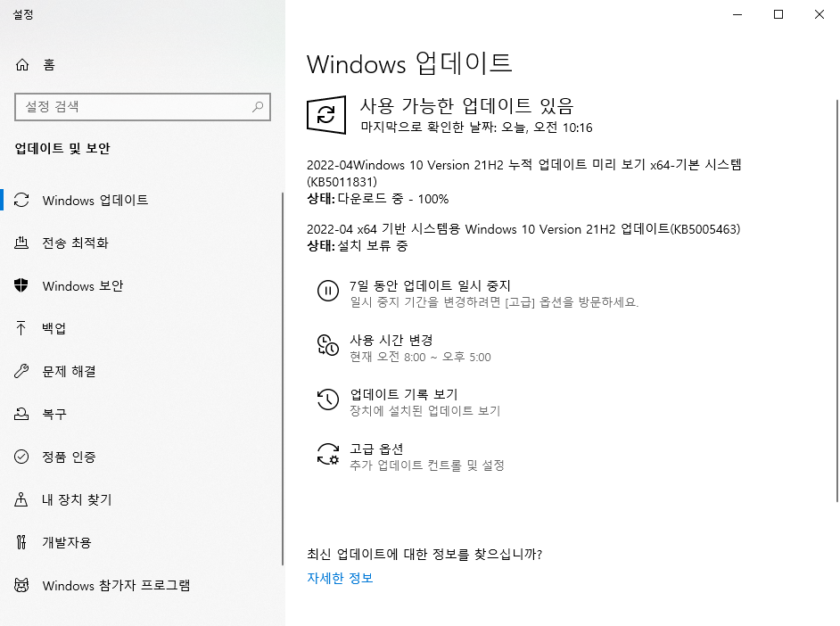
Task: Click the Windows 참가자 프로그램 cat icon
Action: (21, 585)
